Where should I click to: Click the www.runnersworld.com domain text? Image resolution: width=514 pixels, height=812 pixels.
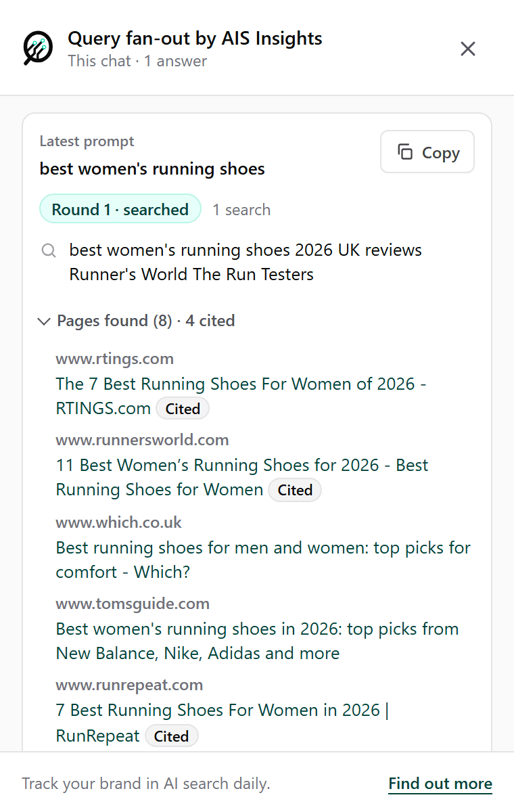[142, 440]
